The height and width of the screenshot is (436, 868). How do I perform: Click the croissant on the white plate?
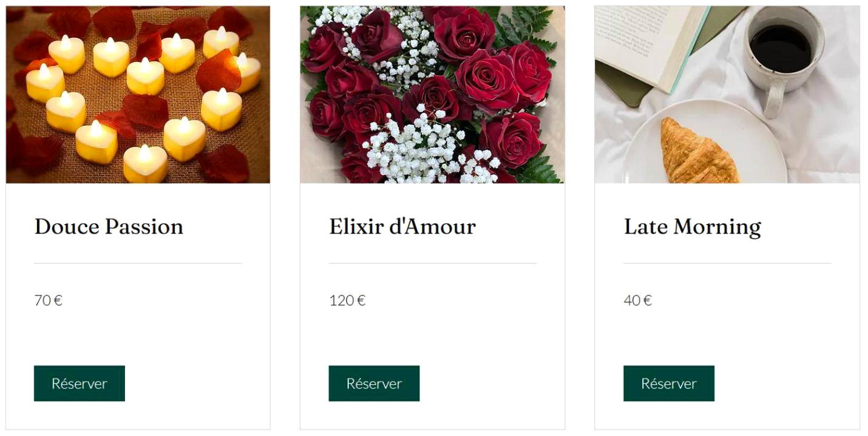(697, 152)
